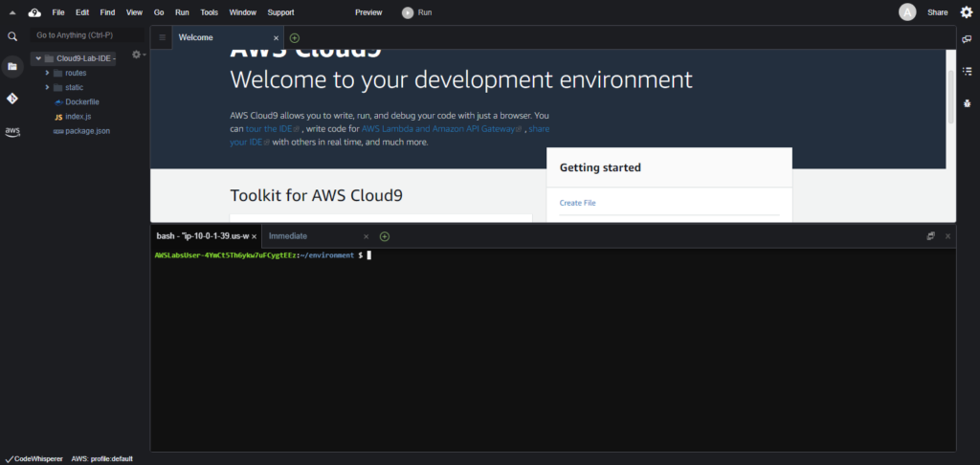Open the Preferences gear in top right
The height and width of the screenshot is (465, 980).
967,12
